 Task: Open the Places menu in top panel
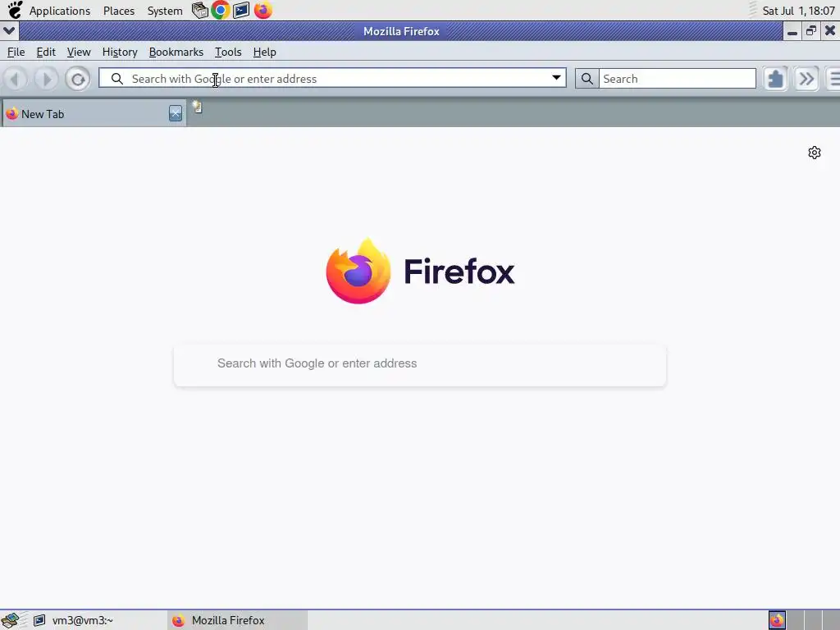(x=119, y=11)
